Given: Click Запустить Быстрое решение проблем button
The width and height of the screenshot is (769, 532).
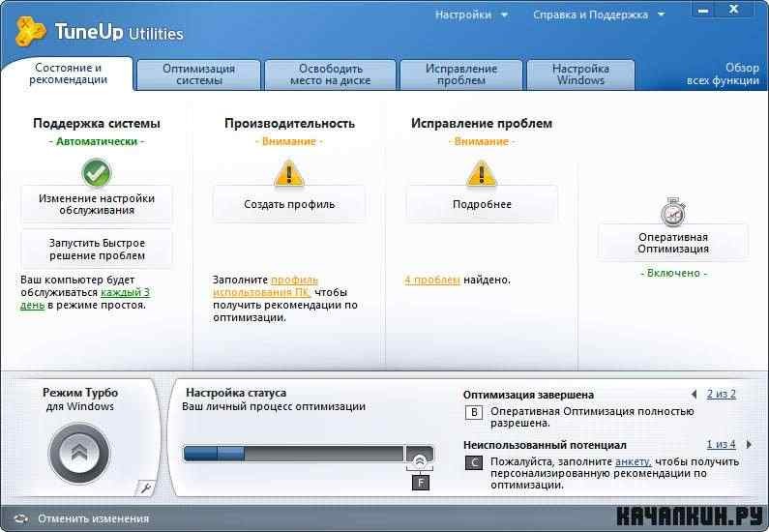Looking at the screenshot, I should [97, 250].
